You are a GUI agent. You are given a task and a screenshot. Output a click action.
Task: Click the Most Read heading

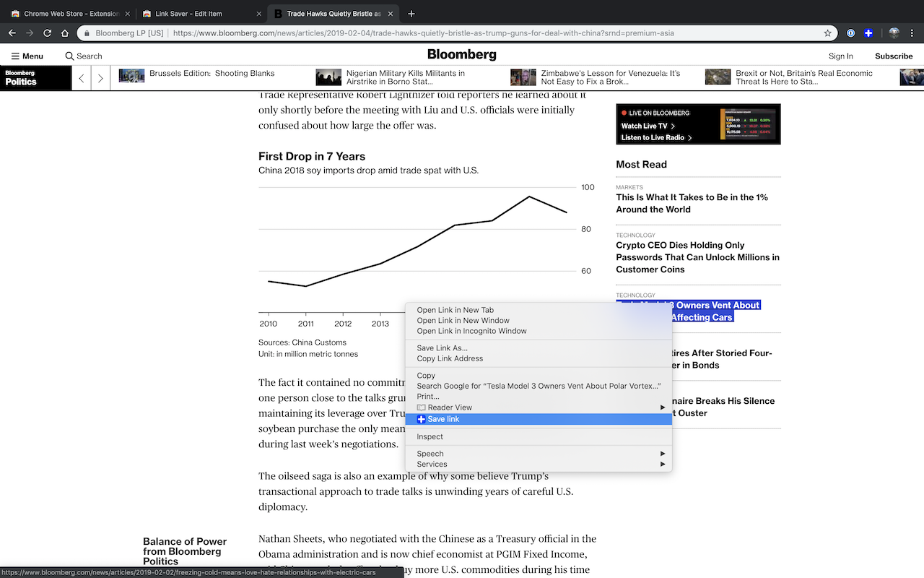tap(641, 164)
